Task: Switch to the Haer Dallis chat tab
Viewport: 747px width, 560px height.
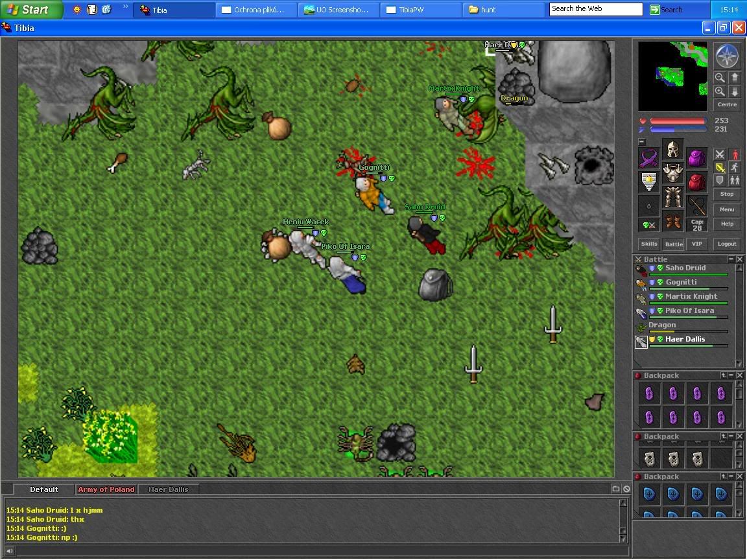Action: coord(168,489)
